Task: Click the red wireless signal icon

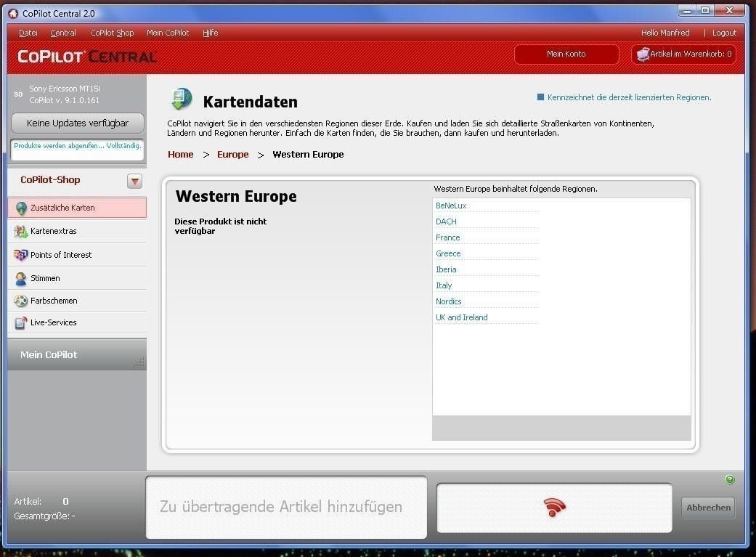Action: (x=554, y=508)
